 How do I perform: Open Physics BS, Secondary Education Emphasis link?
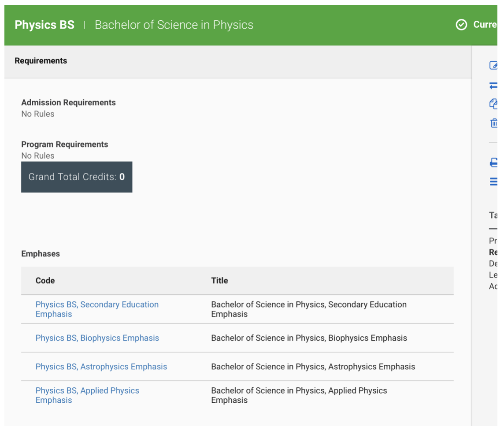[x=97, y=309]
